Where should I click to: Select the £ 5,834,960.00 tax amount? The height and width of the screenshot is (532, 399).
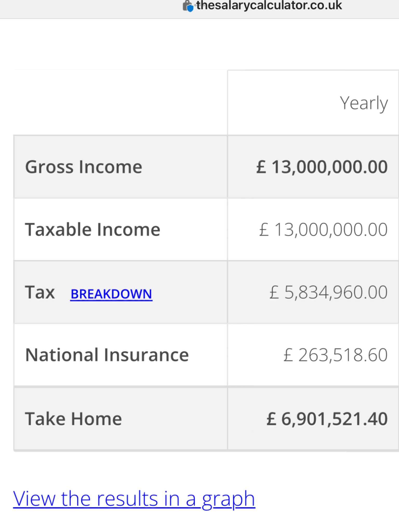328,292
